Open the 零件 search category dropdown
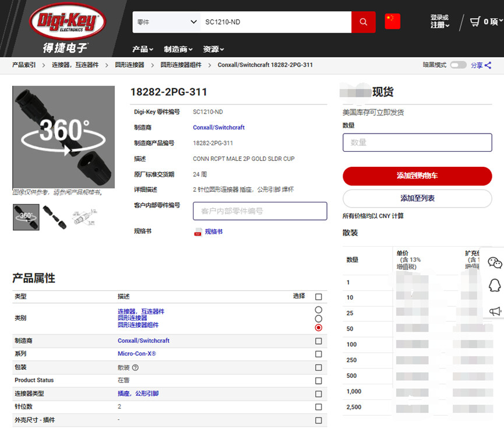This screenshot has height=428, width=504. tap(167, 22)
